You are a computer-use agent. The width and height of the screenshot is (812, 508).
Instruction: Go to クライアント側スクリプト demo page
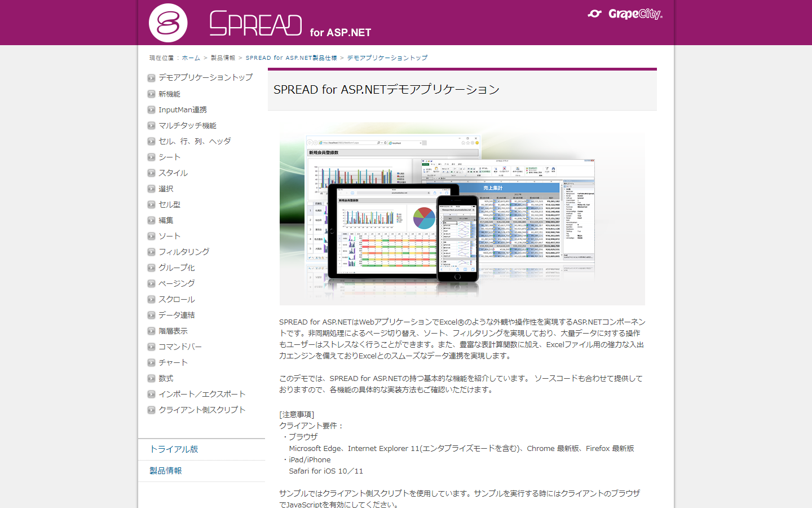click(x=202, y=410)
